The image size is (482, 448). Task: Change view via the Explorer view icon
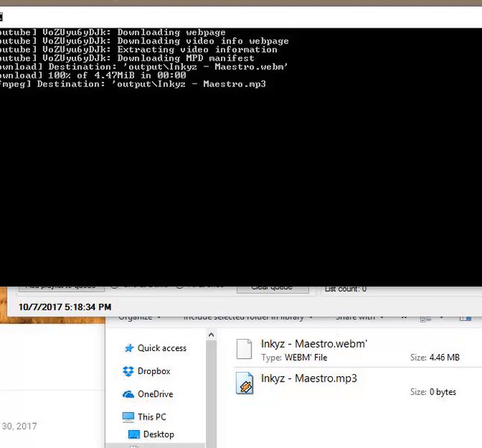(426, 319)
